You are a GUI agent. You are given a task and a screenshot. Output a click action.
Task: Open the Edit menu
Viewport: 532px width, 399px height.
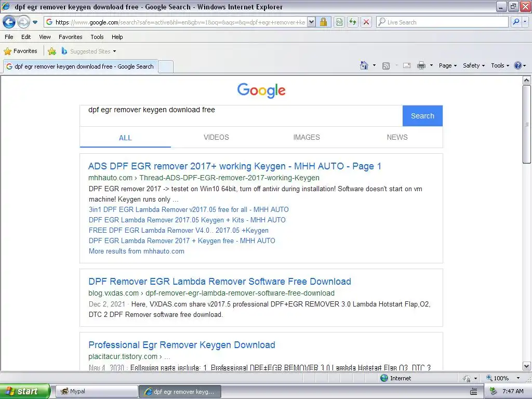pos(26,37)
